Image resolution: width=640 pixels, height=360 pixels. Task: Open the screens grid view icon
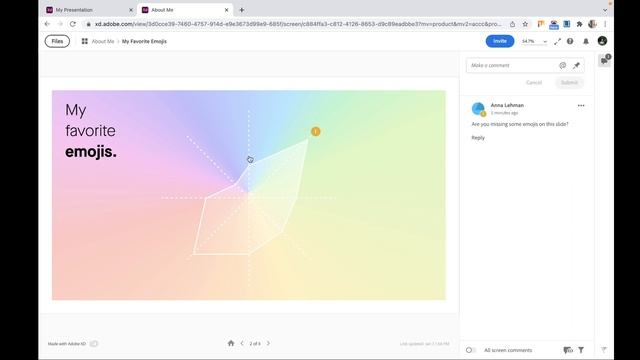(84, 41)
